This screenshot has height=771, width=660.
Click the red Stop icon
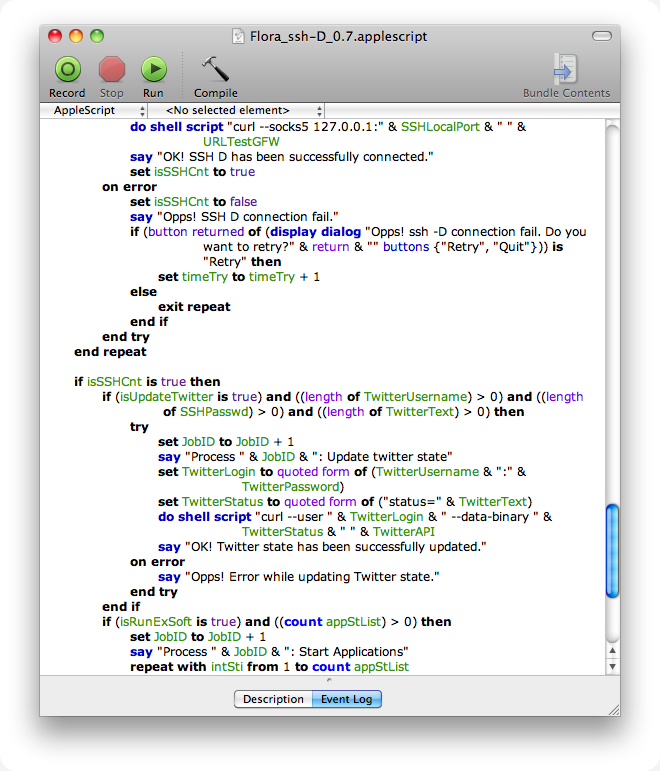[112, 69]
